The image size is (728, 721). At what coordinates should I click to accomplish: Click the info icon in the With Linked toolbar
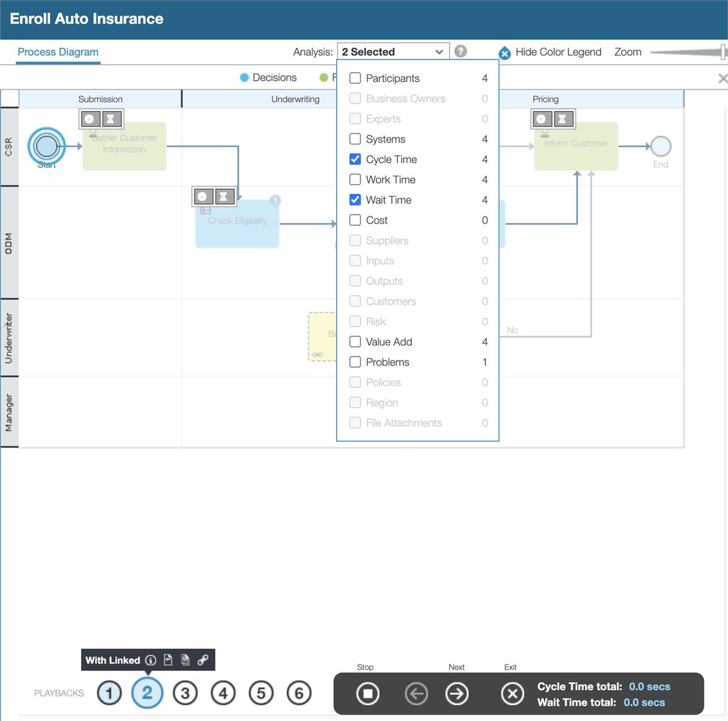[x=150, y=660]
